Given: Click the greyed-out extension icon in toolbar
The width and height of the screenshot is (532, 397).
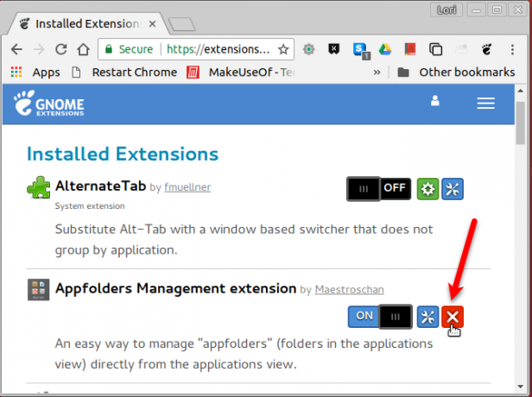Looking at the screenshot, I should click(x=461, y=49).
